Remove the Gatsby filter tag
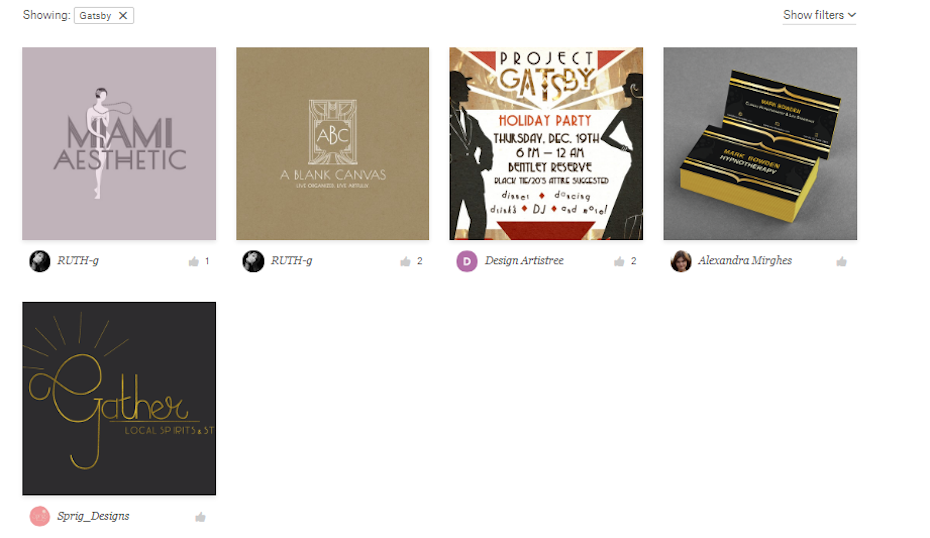Image resolution: width=930 pixels, height=538 pixels. (123, 15)
